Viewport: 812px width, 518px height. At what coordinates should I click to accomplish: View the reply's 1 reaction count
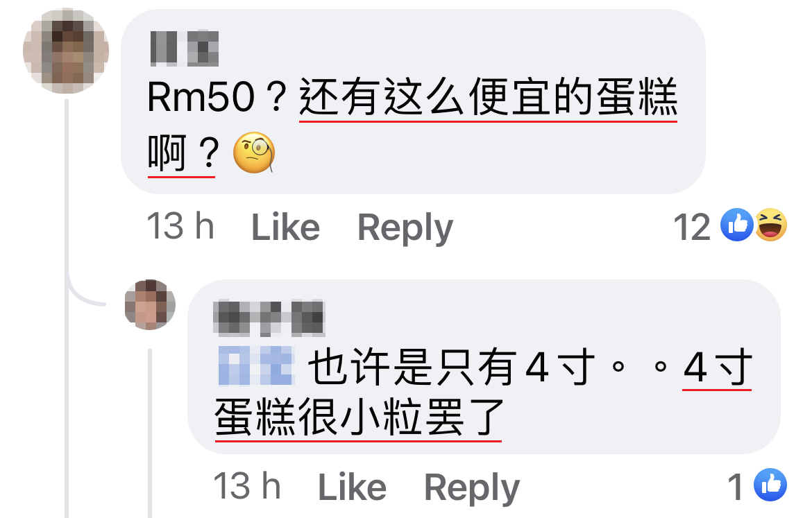[x=736, y=486]
